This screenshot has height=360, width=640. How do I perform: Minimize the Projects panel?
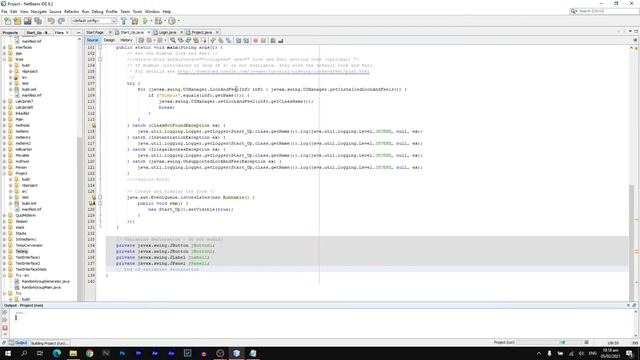click(x=78, y=33)
